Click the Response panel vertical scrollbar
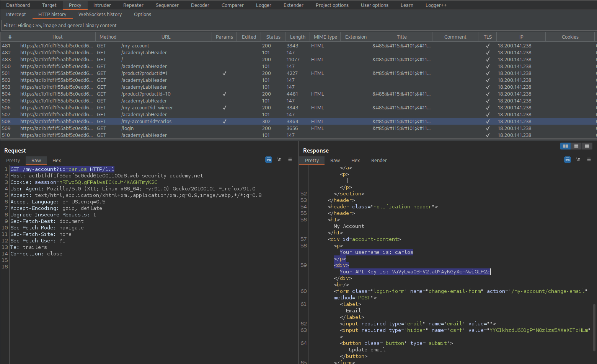Viewport: 597px width, 364px height. coord(594,327)
